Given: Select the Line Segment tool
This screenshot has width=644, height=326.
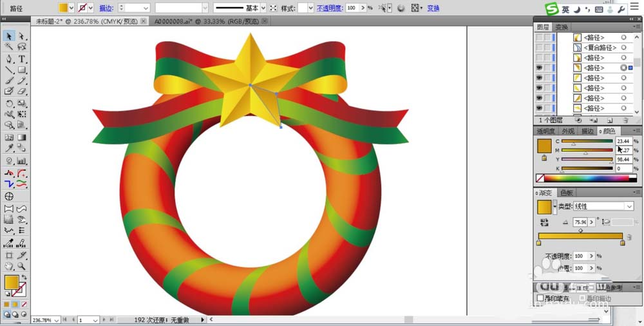Looking at the screenshot, I should [9, 70].
